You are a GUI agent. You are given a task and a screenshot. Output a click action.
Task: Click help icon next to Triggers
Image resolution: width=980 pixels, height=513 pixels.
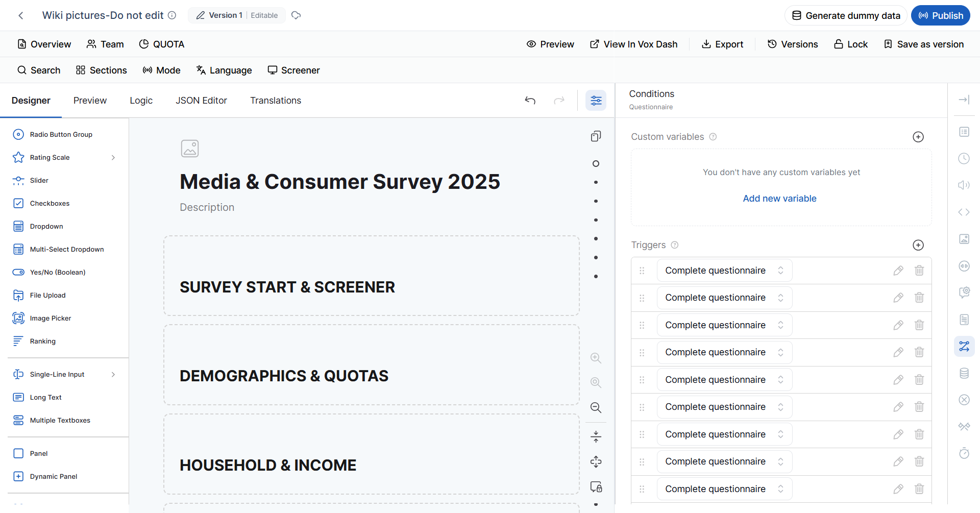click(675, 245)
